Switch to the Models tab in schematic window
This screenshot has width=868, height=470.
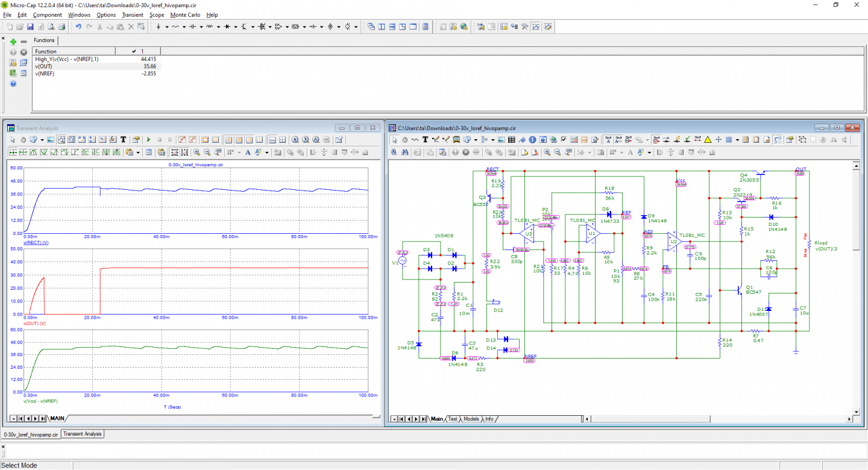(x=471, y=419)
